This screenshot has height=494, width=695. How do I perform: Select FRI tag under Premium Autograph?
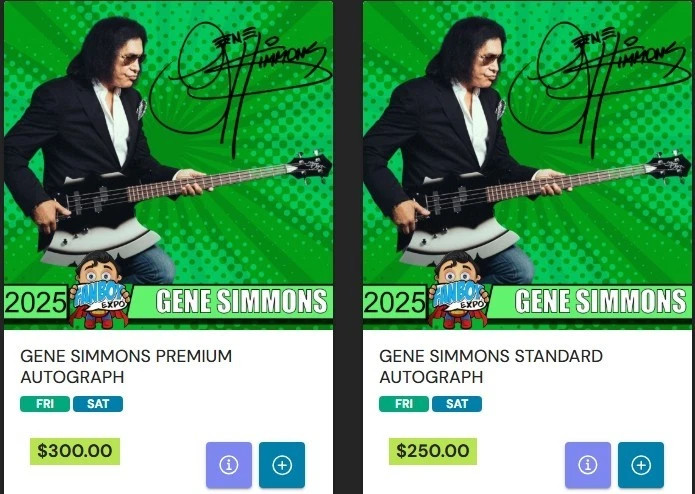point(45,404)
